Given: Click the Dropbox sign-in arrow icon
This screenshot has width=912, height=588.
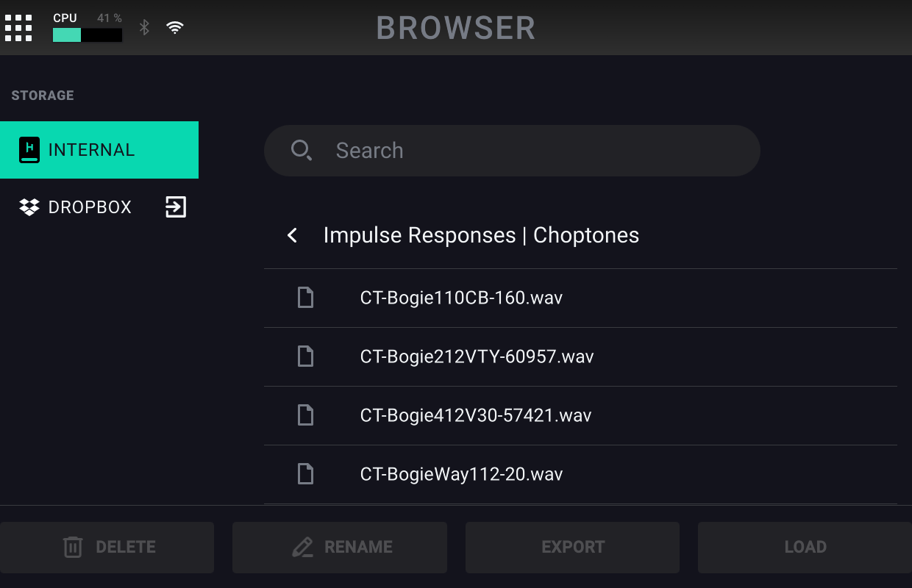Looking at the screenshot, I should (x=175, y=207).
